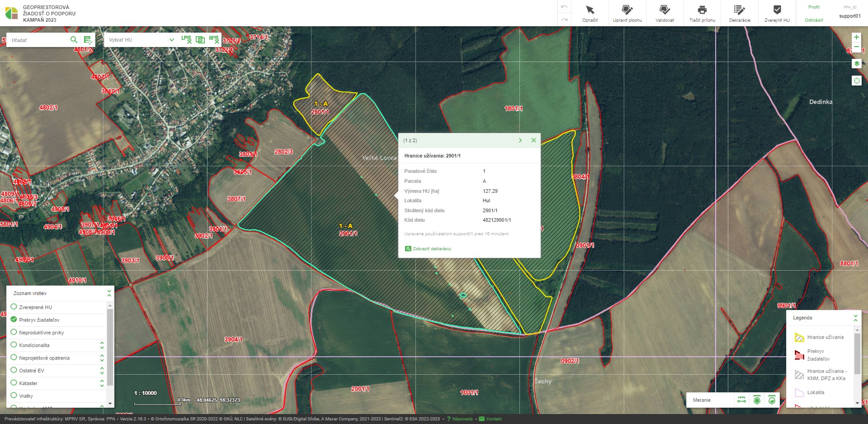Expand the Ostatné EV layer group
868x424 pixels.
click(102, 371)
